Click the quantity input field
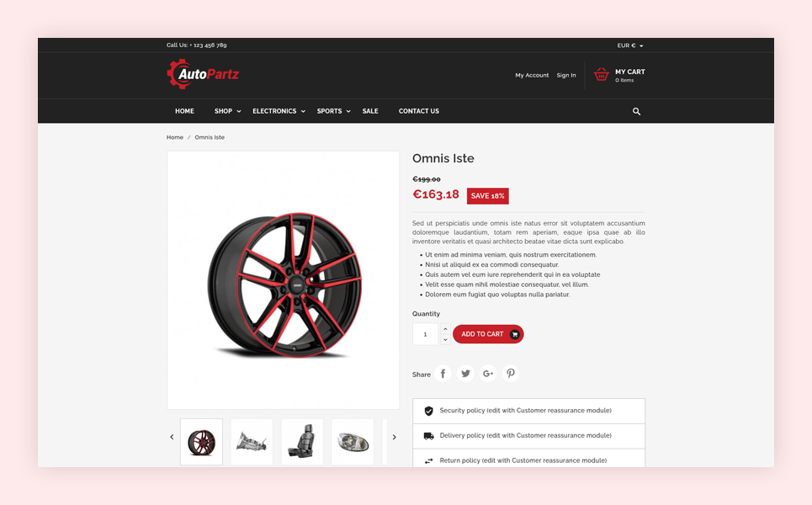The height and width of the screenshot is (505, 812). (x=425, y=334)
